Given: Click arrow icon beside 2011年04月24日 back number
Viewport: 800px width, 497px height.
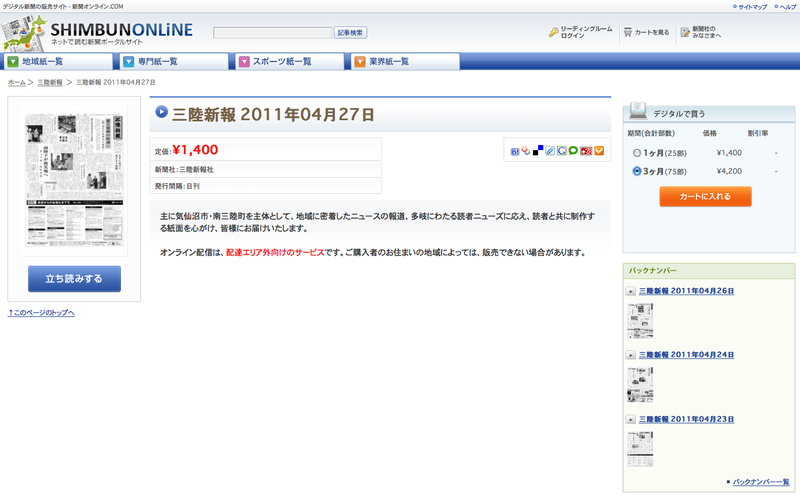Looking at the screenshot, I should click(x=631, y=355).
